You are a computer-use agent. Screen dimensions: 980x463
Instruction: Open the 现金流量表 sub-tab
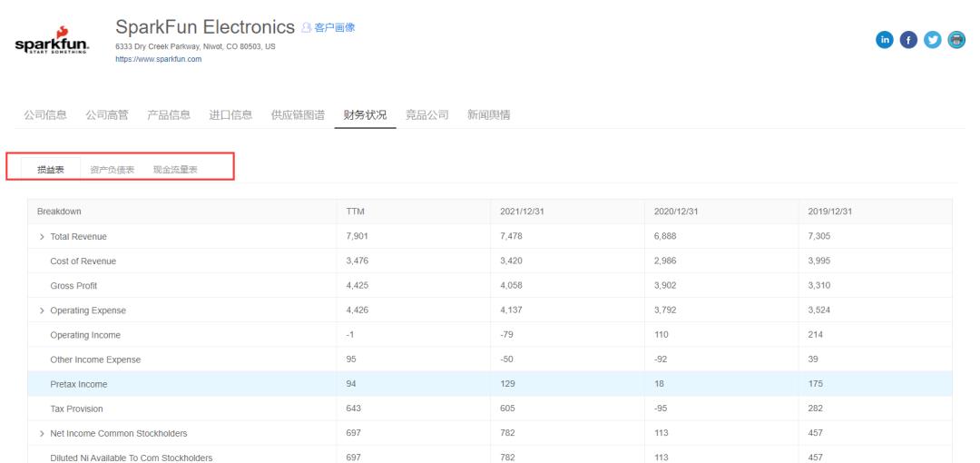(x=175, y=170)
